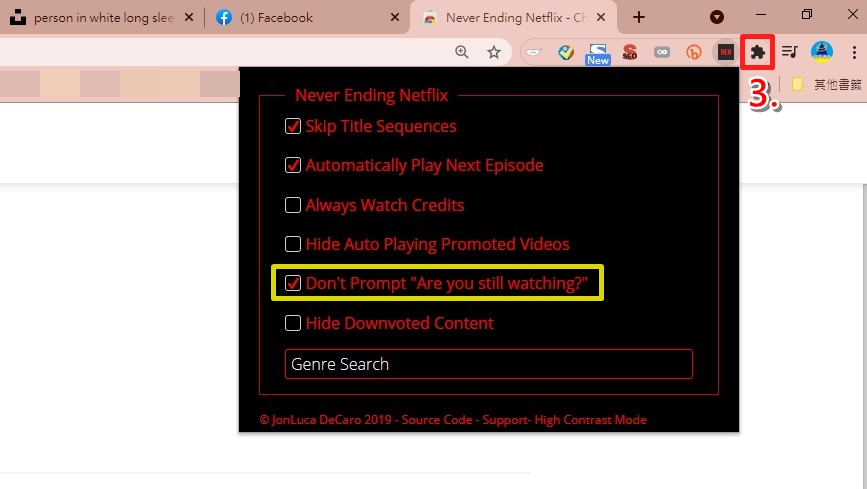
Task: Enable Hide Downvoted Content
Action: [293, 323]
